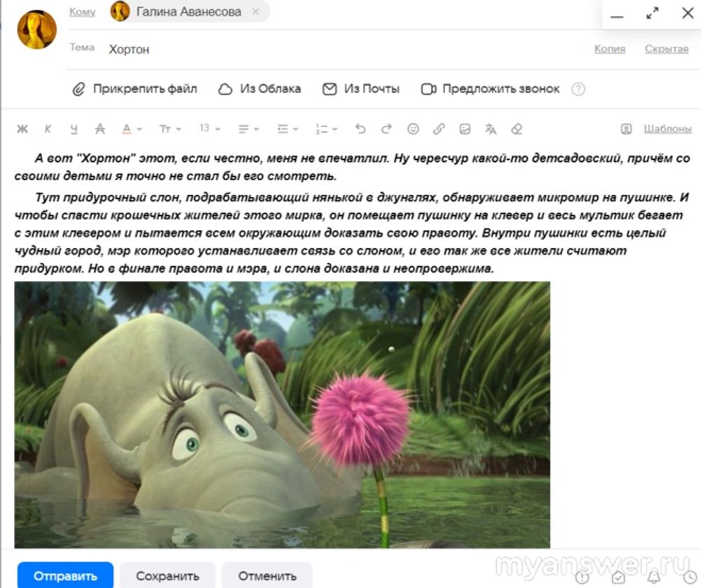Open Прикрепить файл to attach file
The height and width of the screenshot is (588, 701).
click(x=135, y=89)
